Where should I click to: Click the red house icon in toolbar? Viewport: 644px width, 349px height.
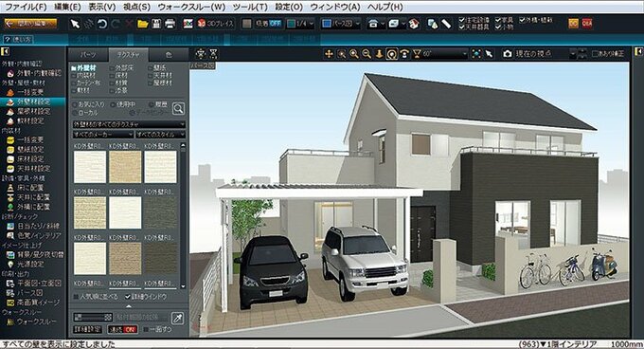pos(414,24)
